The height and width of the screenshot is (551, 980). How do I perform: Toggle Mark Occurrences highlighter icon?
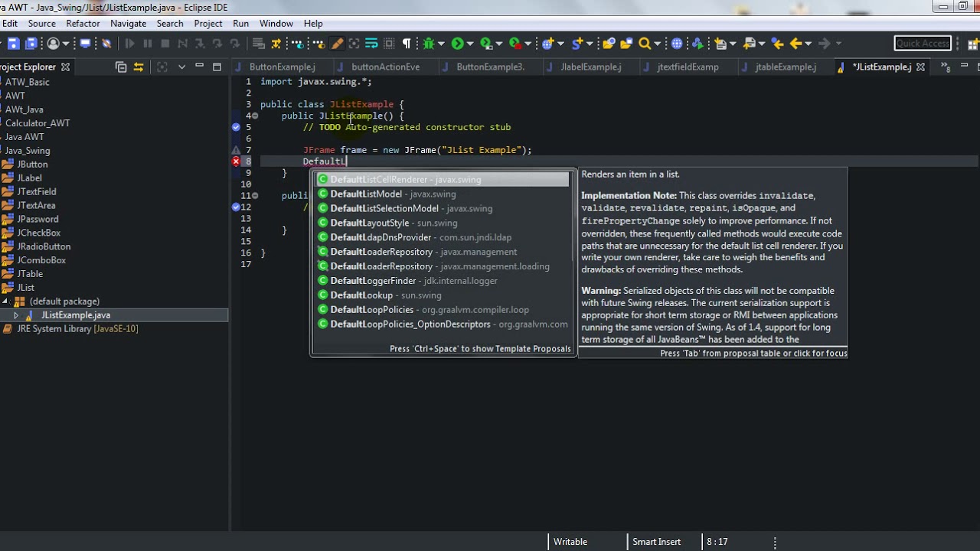pos(337,44)
